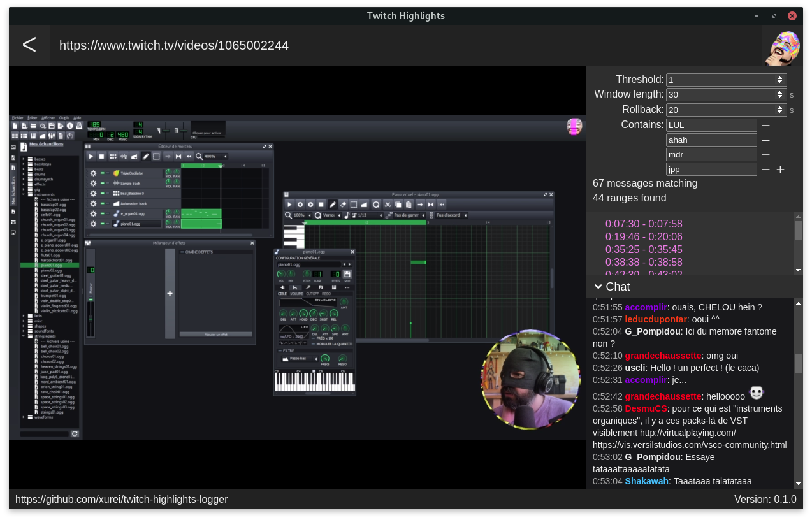
Task: Open the vis.versilstudios.com link in chat
Action: point(690,445)
